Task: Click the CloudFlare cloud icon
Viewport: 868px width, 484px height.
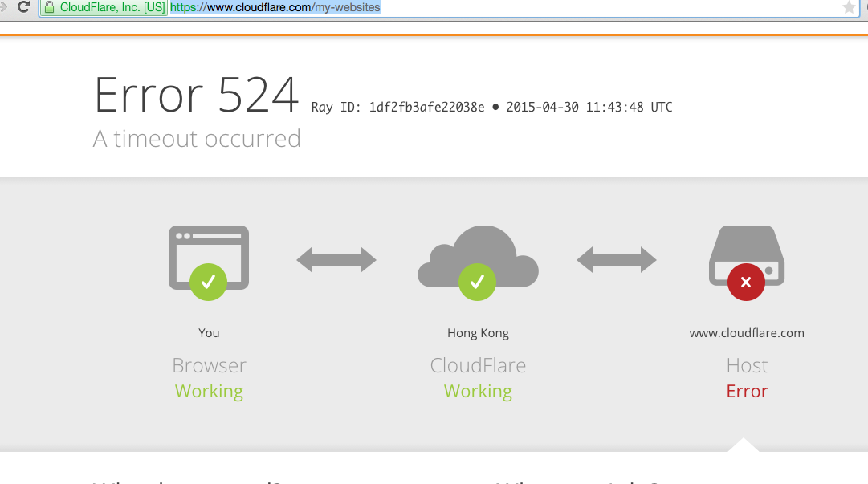Action: point(478,256)
